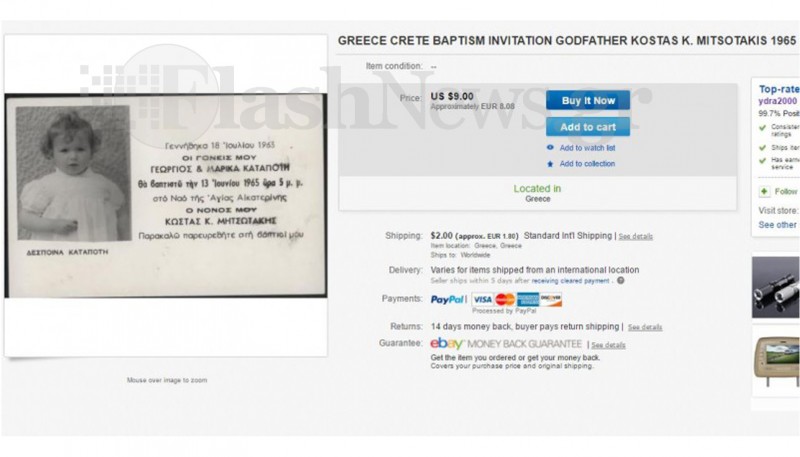Click the Discover card icon
Viewport: 800px width, 457px height.
(x=551, y=299)
